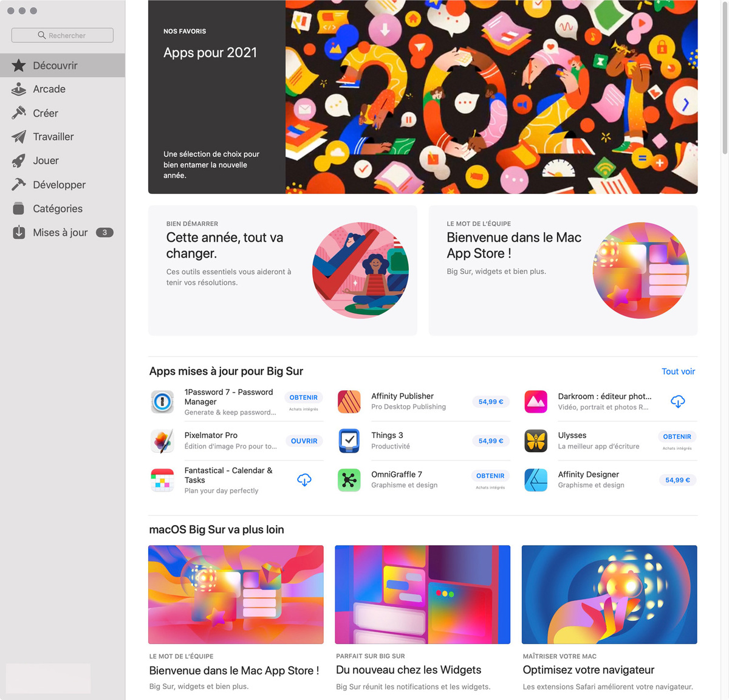Viewport: 729px width, 700px height.
Task: Click the Fantastical - Calendar & Tasks title
Action: click(x=228, y=475)
